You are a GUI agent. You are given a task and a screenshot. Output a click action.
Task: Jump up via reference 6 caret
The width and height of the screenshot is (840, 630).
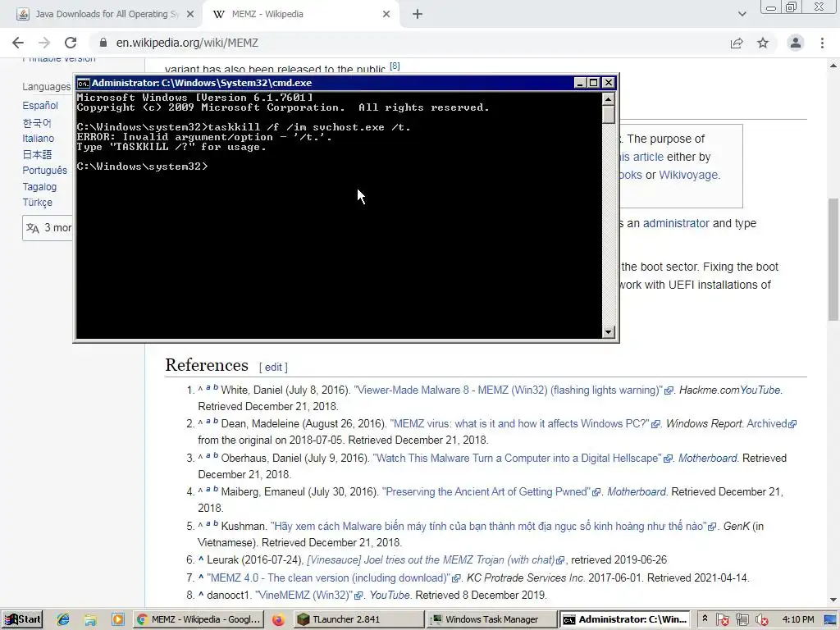[x=201, y=559]
